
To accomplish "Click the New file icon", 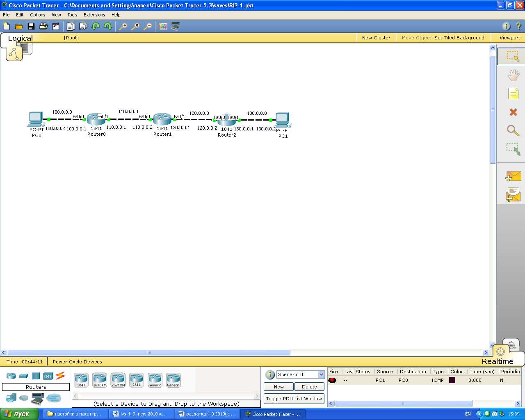I will (7, 26).
